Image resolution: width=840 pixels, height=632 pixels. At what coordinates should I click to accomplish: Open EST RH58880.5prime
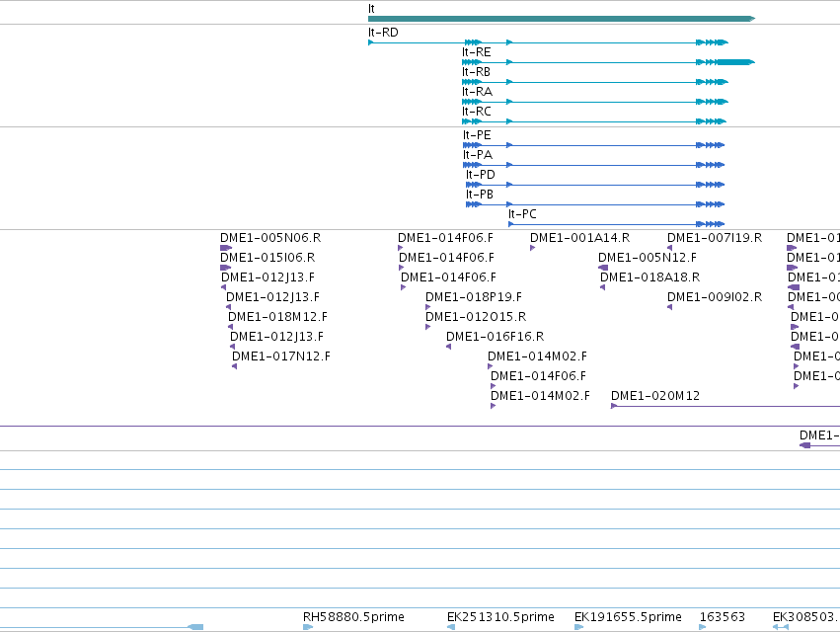(353, 617)
